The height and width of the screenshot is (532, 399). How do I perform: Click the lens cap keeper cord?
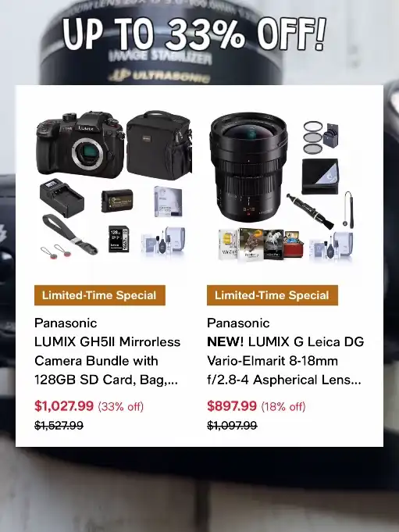(347, 209)
